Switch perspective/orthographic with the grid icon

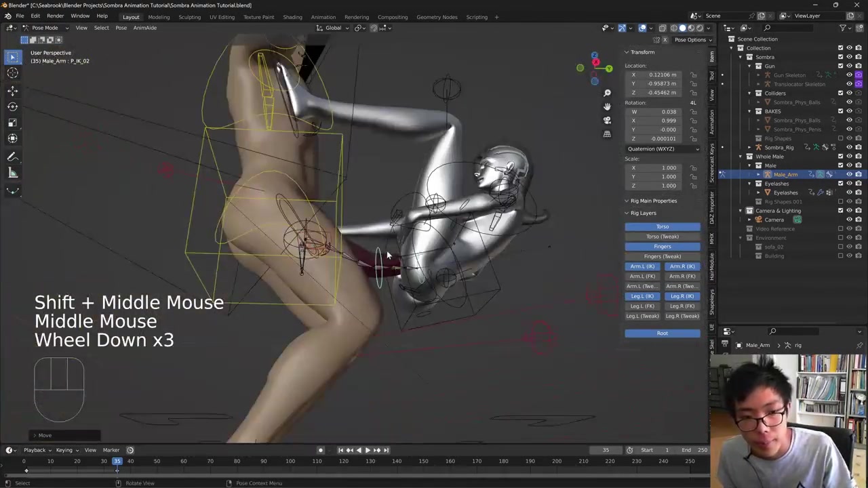607,134
